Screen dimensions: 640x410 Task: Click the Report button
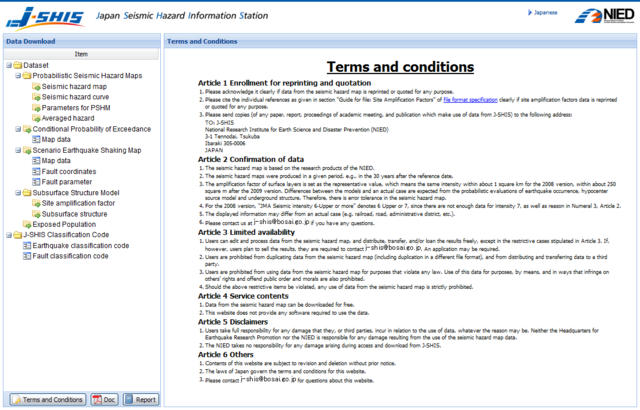pyautogui.click(x=141, y=399)
